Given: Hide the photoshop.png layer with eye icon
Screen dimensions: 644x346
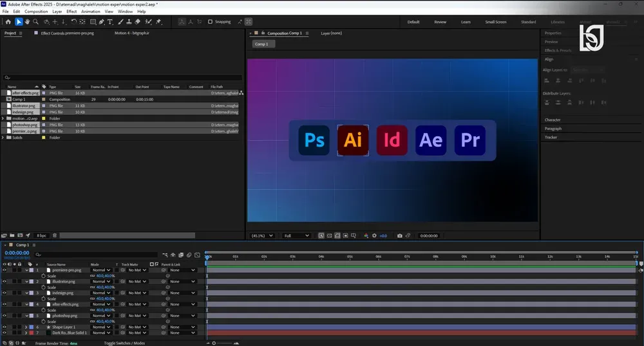Looking at the screenshot, I should pos(5,316).
